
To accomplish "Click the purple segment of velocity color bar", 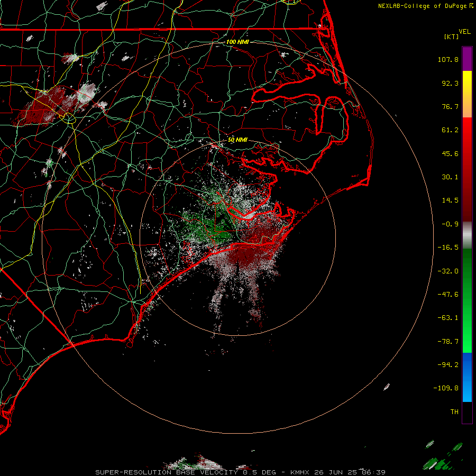I will coord(467,59).
